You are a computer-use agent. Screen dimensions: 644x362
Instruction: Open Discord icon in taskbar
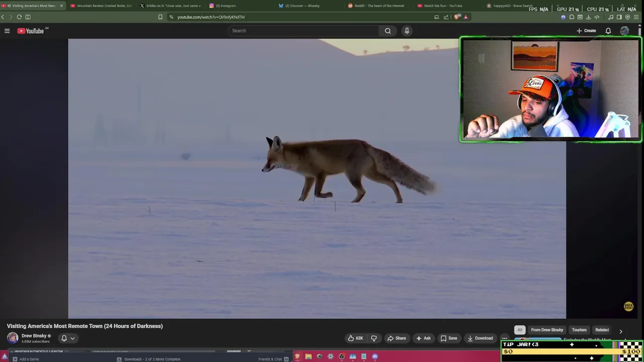pos(375,356)
